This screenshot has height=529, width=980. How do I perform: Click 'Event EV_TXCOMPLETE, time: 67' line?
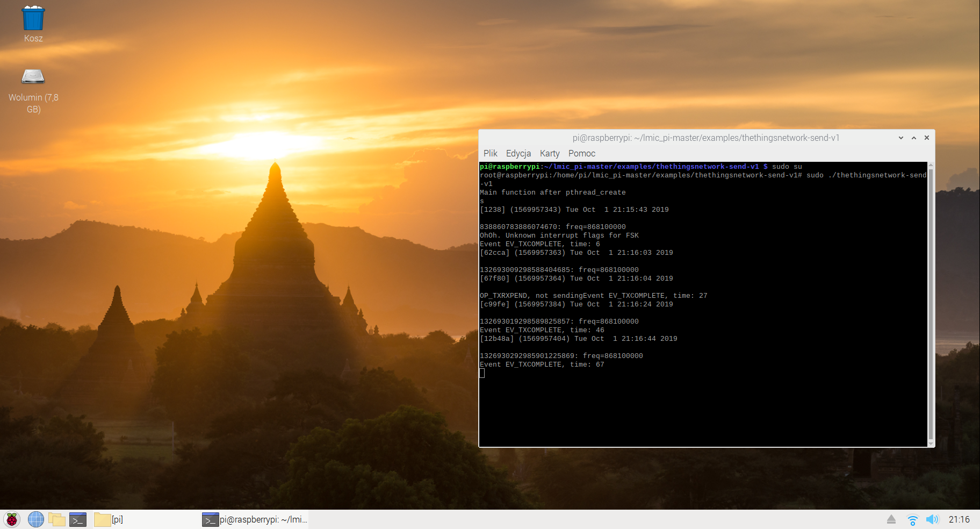(x=542, y=364)
